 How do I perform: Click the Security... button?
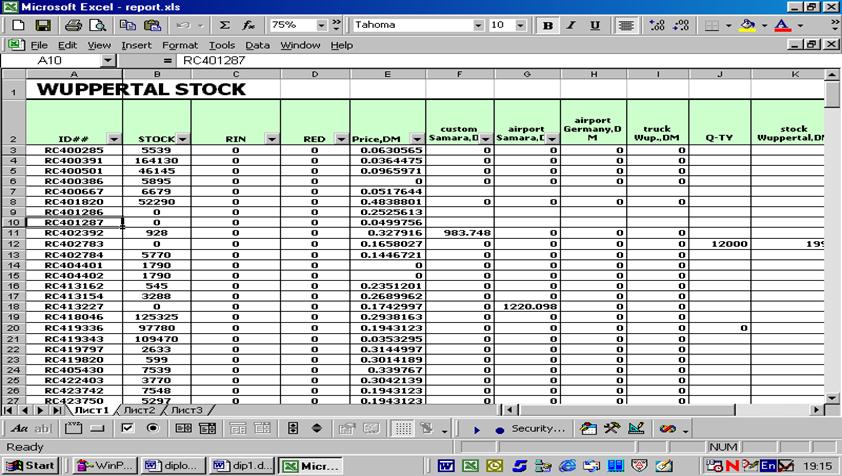(x=538, y=429)
